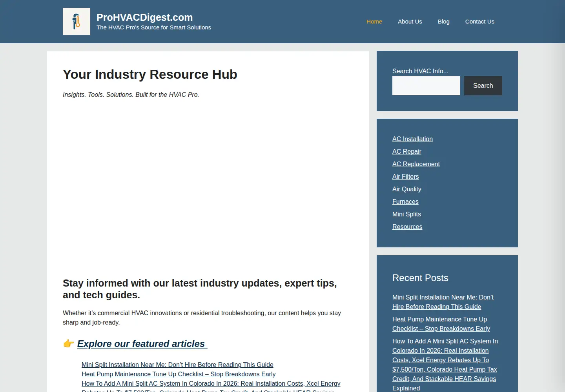This screenshot has height=392, width=565.
Task: Open the AC Installation category link
Action: 412,139
